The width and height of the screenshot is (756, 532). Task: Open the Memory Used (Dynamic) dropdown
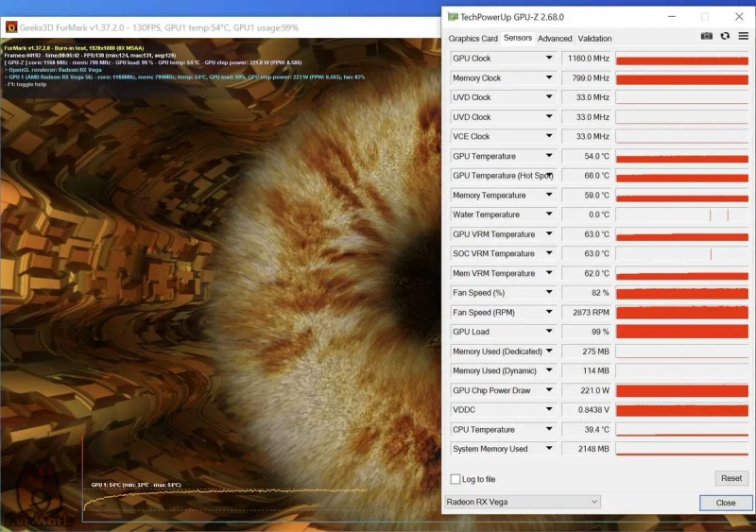(x=549, y=370)
